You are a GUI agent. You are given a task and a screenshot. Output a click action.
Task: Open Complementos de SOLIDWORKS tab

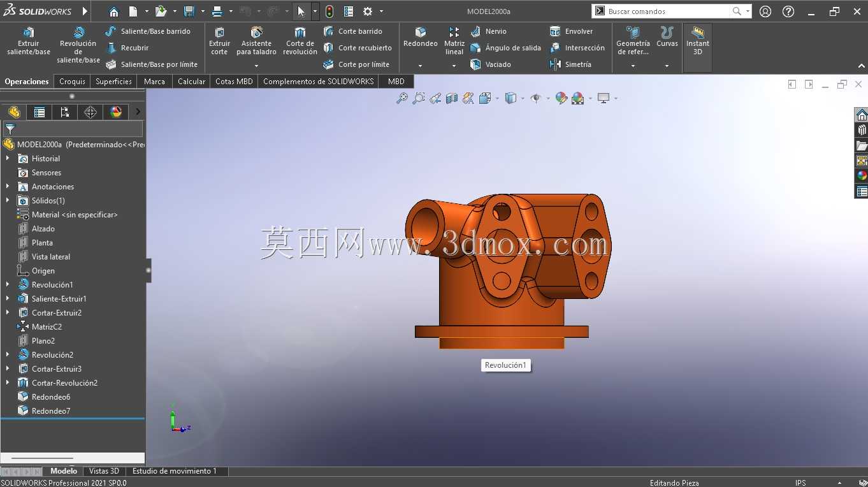coord(318,82)
